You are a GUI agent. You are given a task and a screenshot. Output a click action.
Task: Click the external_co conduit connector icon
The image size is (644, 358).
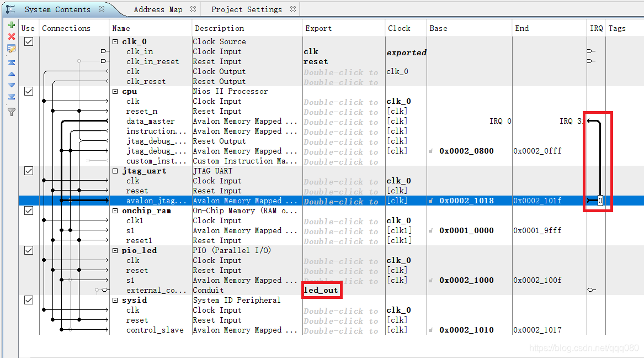point(104,290)
